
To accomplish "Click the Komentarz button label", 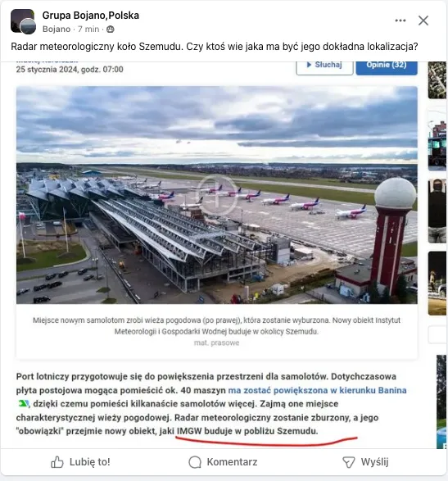I will [232, 462].
